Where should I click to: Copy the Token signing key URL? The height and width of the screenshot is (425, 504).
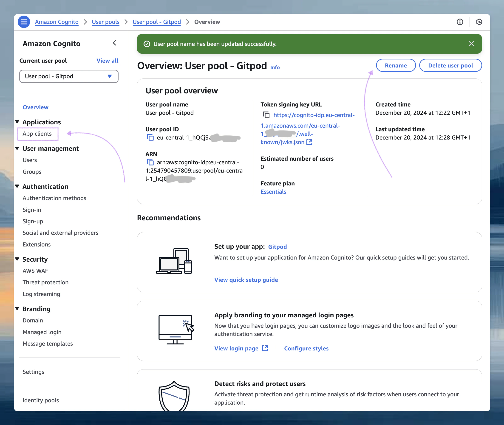[x=266, y=115]
